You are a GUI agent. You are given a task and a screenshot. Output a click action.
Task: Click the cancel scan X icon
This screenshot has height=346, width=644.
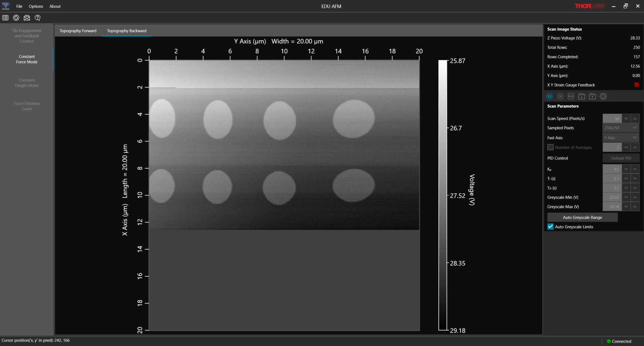(x=560, y=97)
